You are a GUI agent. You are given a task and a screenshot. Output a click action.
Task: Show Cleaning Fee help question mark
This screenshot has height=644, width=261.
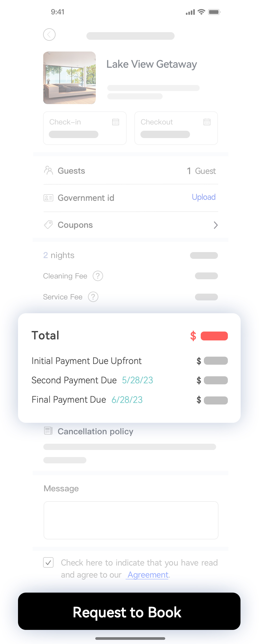click(x=98, y=276)
